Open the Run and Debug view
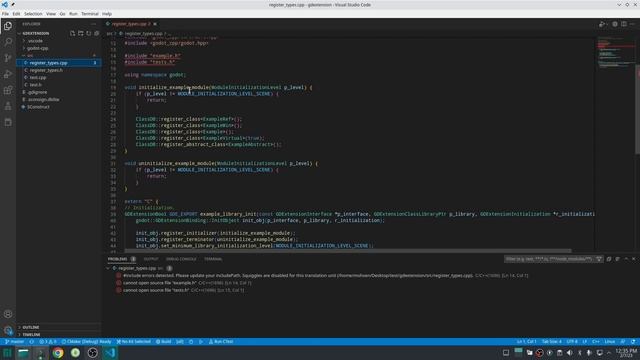 (x=8, y=74)
